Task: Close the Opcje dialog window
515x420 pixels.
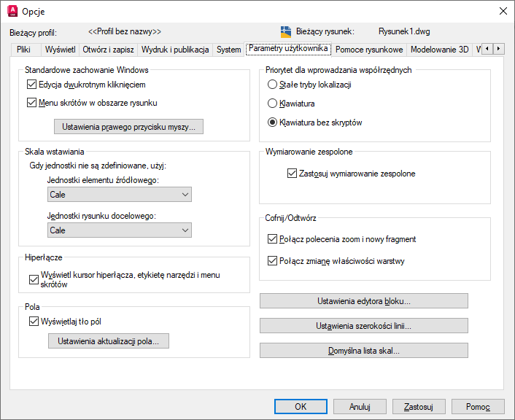Action: [503, 11]
